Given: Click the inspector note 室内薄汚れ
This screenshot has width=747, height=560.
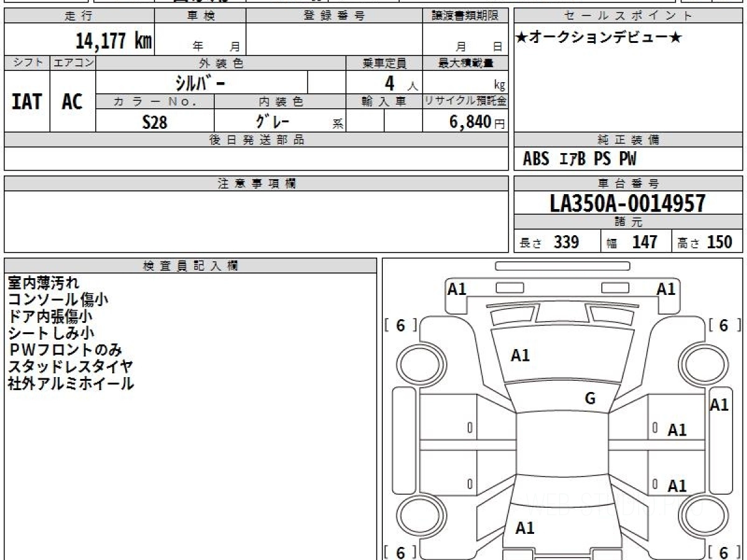Looking at the screenshot, I should (44, 283).
